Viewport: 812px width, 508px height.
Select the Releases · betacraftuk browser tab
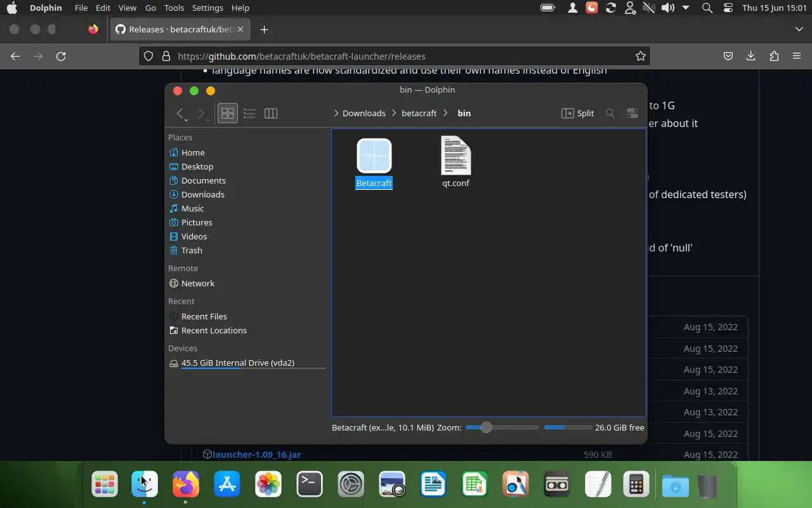(x=180, y=29)
